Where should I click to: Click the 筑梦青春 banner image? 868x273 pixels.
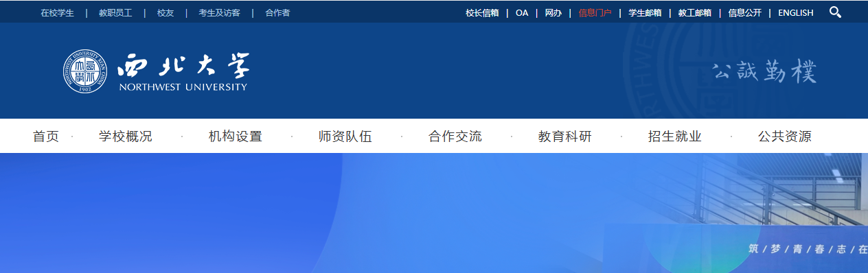point(434,213)
